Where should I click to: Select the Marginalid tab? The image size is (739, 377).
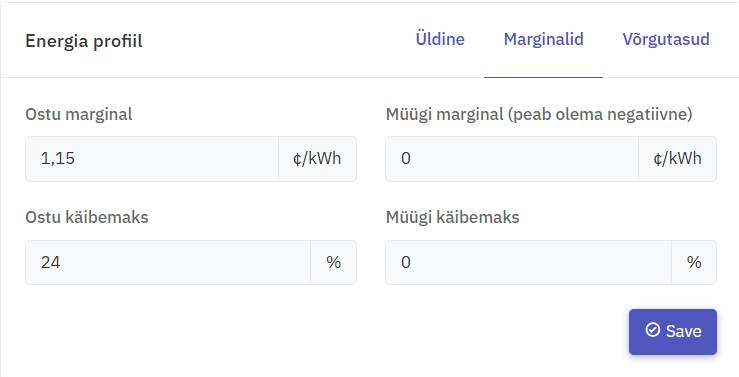click(543, 39)
